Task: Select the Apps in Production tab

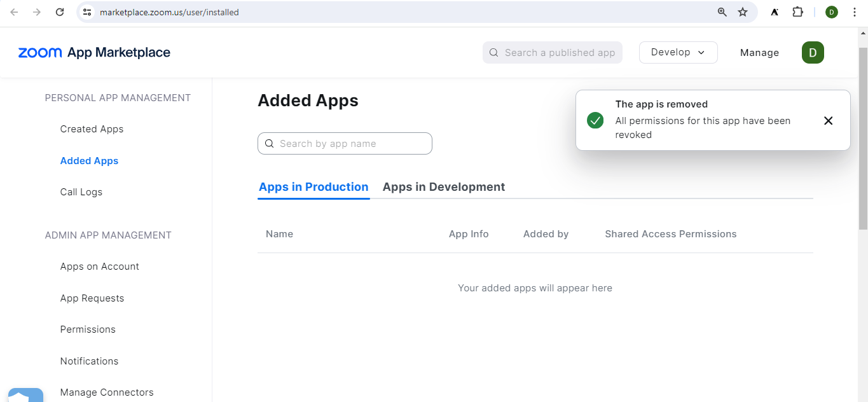Action: [x=313, y=187]
